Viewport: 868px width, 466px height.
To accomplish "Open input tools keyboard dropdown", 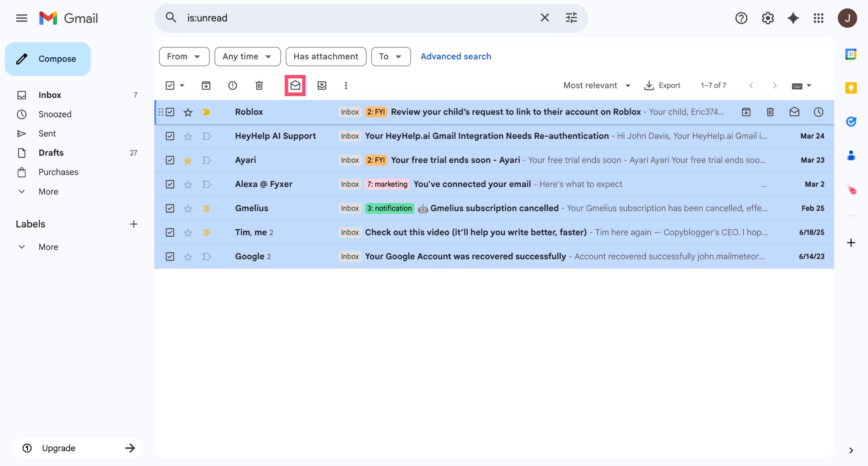I will coord(801,86).
